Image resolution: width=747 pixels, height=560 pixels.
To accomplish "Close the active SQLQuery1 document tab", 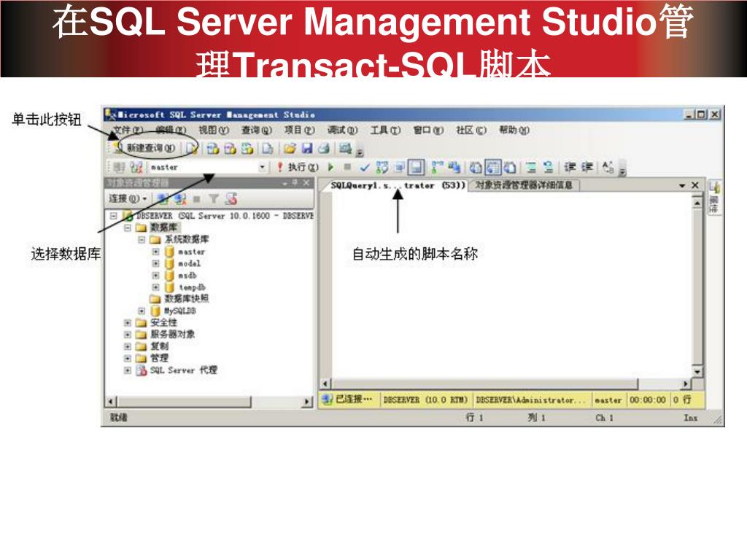I will tap(695, 184).
